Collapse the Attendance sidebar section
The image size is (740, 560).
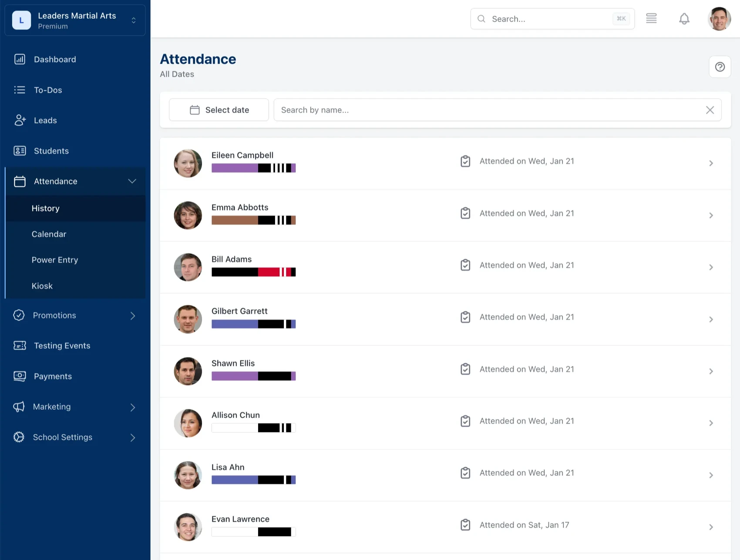(x=132, y=181)
